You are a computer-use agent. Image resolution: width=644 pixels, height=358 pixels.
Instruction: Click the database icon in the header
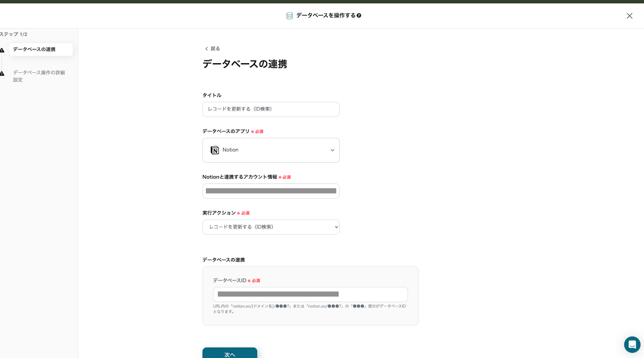click(x=289, y=16)
